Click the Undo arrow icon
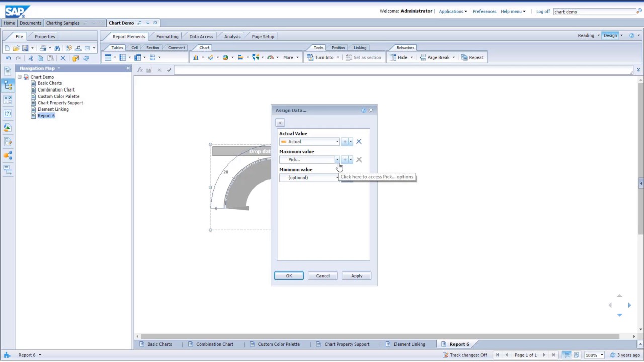 coord(8,58)
